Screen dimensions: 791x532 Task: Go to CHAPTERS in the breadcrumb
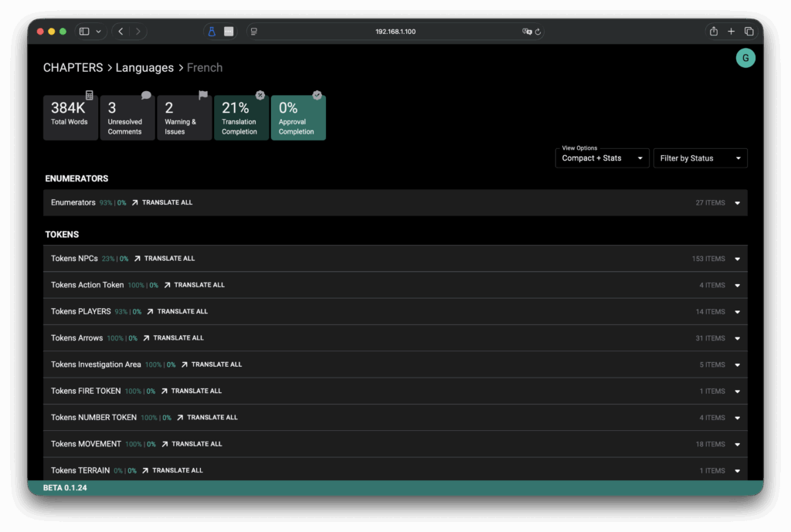(73, 68)
